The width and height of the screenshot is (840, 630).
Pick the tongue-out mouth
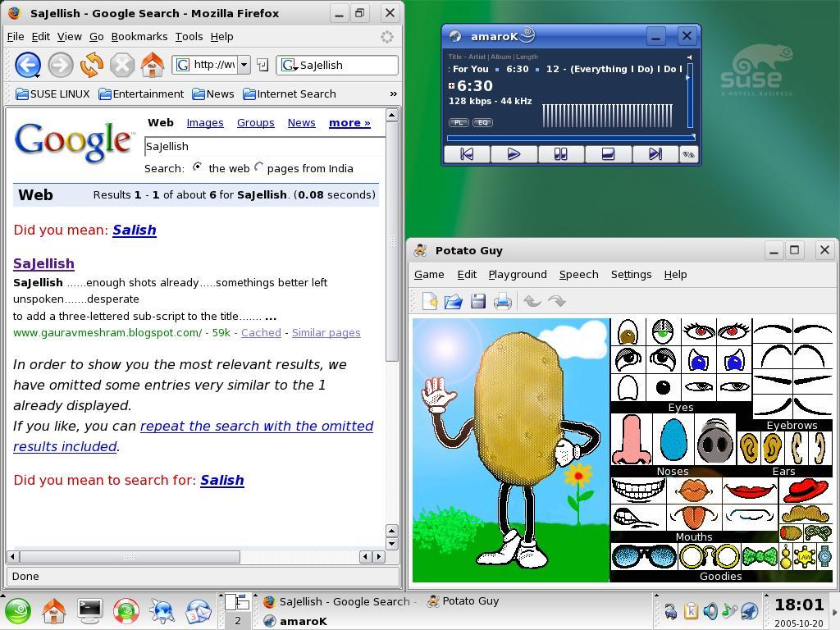tap(693, 517)
